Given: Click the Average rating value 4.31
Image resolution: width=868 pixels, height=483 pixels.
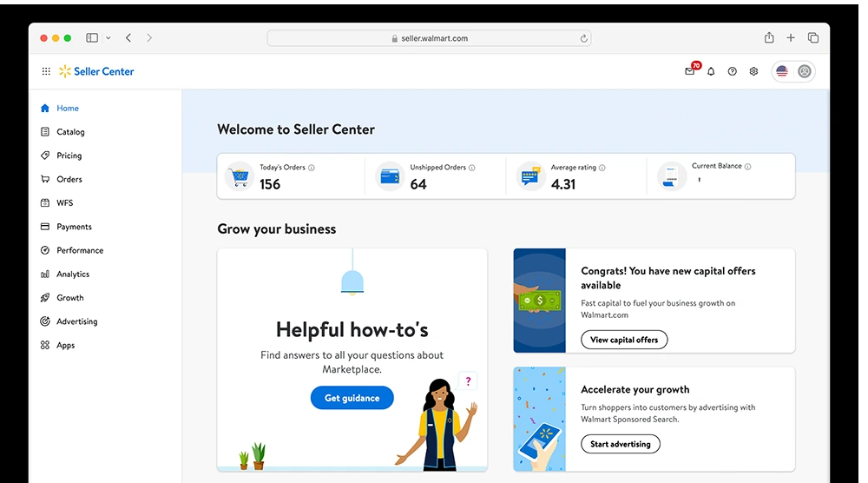Looking at the screenshot, I should (x=563, y=184).
